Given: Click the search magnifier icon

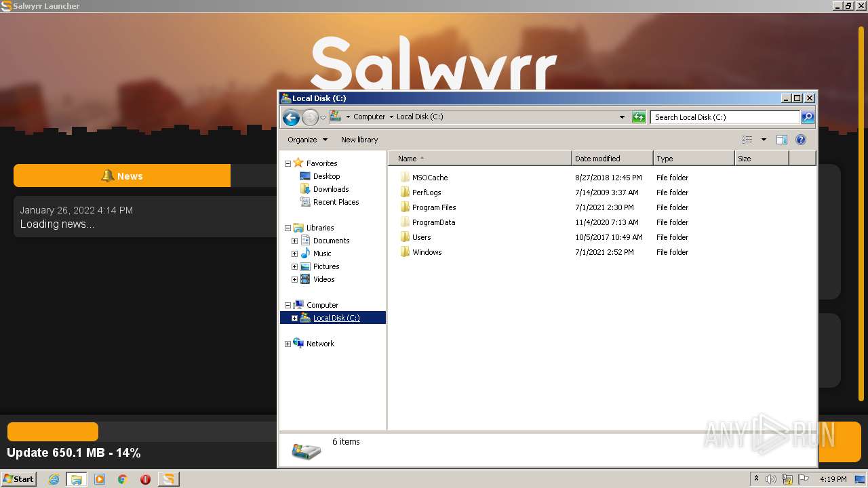Looking at the screenshot, I should (x=807, y=117).
